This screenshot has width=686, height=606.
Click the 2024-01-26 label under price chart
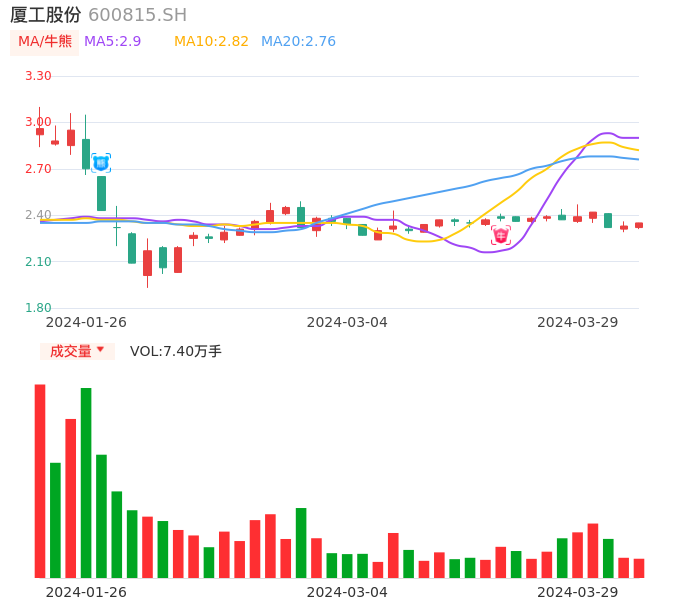tap(86, 322)
